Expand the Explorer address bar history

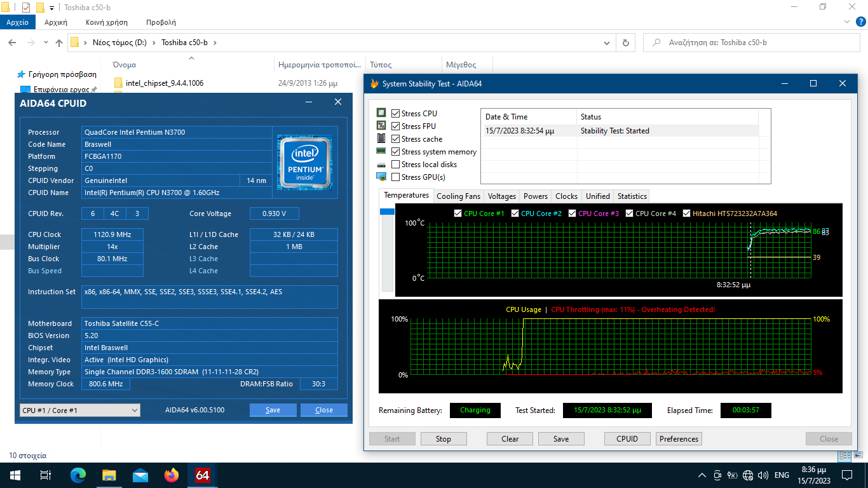pos(607,43)
